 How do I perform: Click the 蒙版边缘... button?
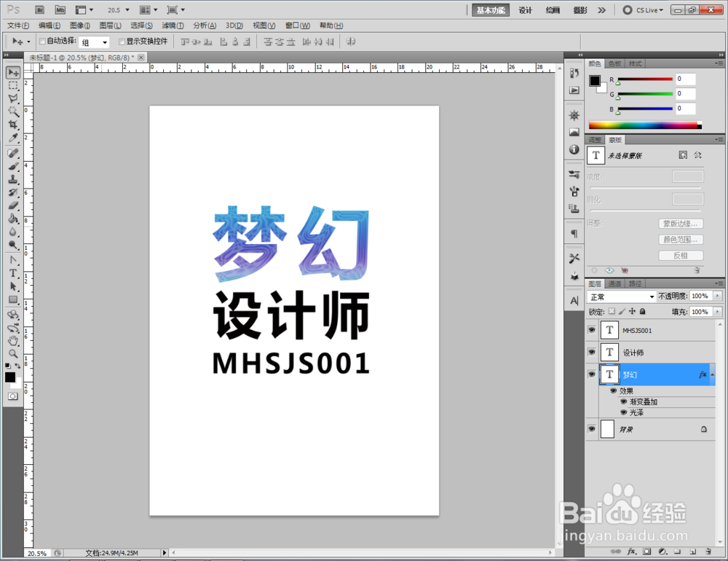point(681,224)
